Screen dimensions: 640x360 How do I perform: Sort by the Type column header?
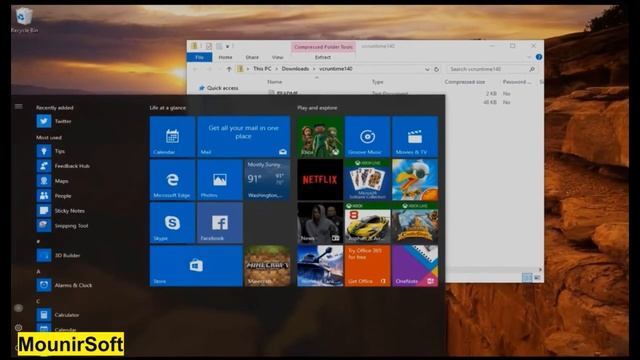point(378,82)
